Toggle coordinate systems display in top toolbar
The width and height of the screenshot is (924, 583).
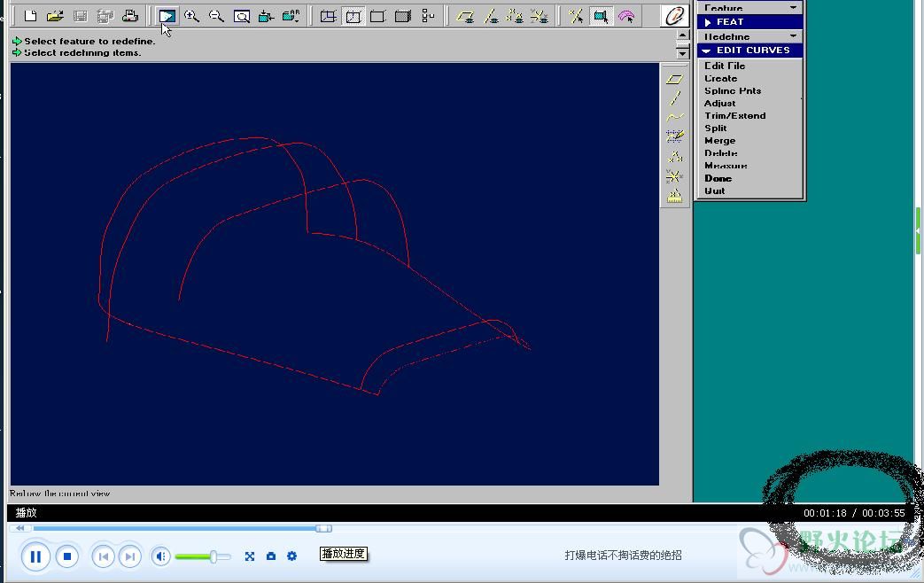pos(540,17)
